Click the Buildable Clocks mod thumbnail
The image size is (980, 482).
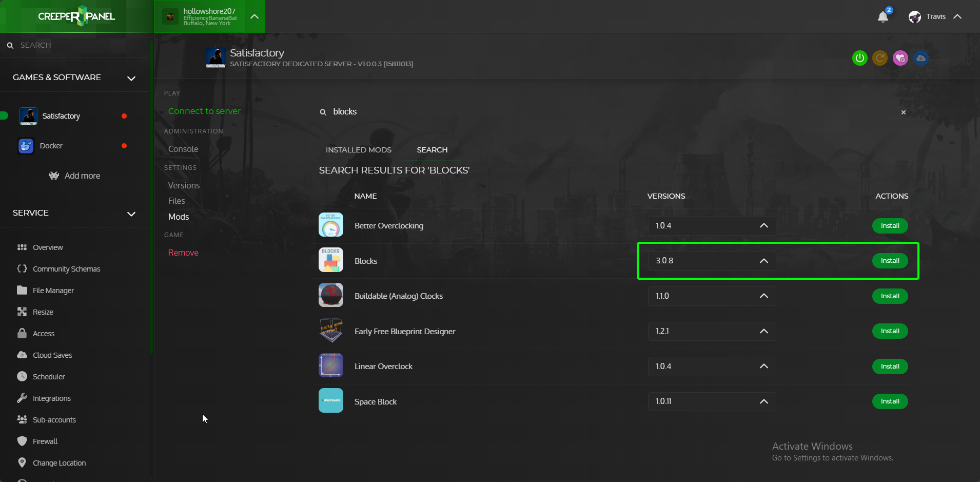(331, 295)
